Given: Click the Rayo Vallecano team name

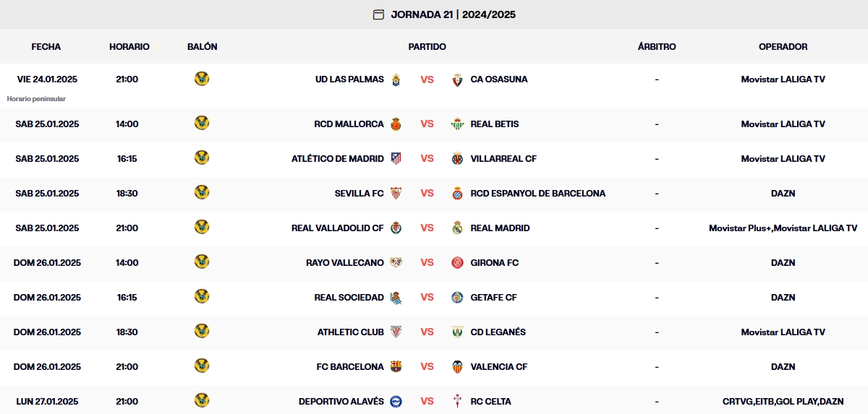Looking at the screenshot, I should (344, 263).
